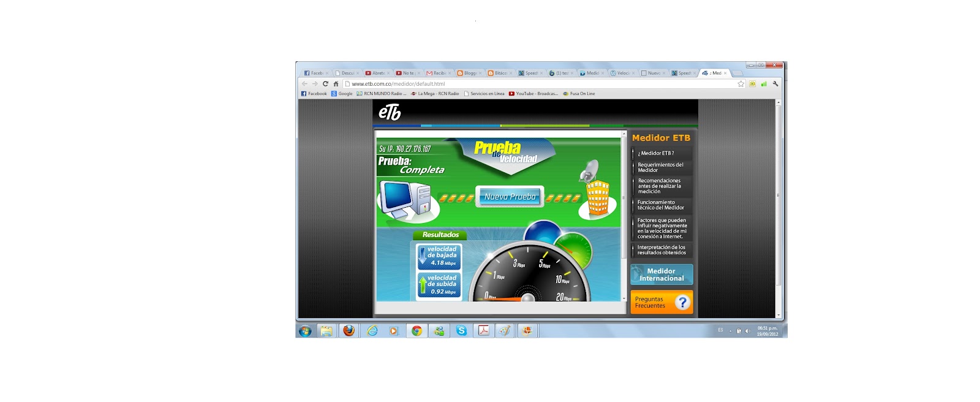Open Chrome wrench settings menu
Viewport: 980px width, 402px height.
tap(775, 84)
